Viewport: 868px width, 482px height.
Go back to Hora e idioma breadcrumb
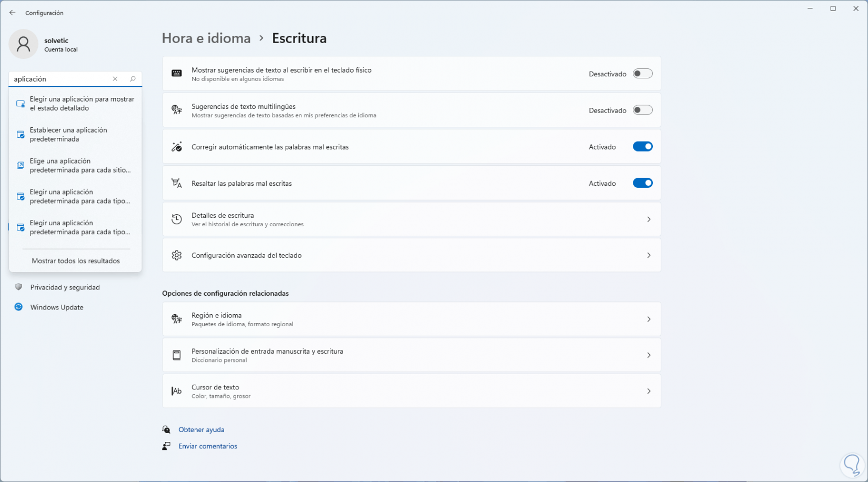[206, 38]
